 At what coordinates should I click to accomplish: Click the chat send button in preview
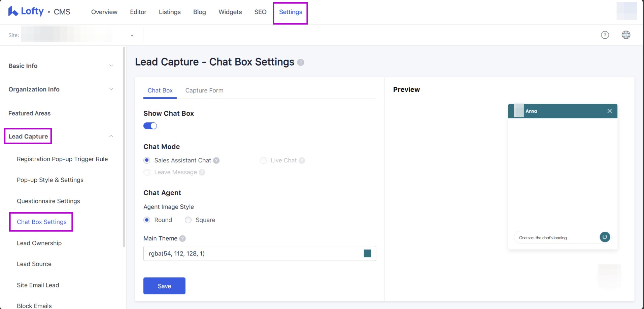point(605,237)
